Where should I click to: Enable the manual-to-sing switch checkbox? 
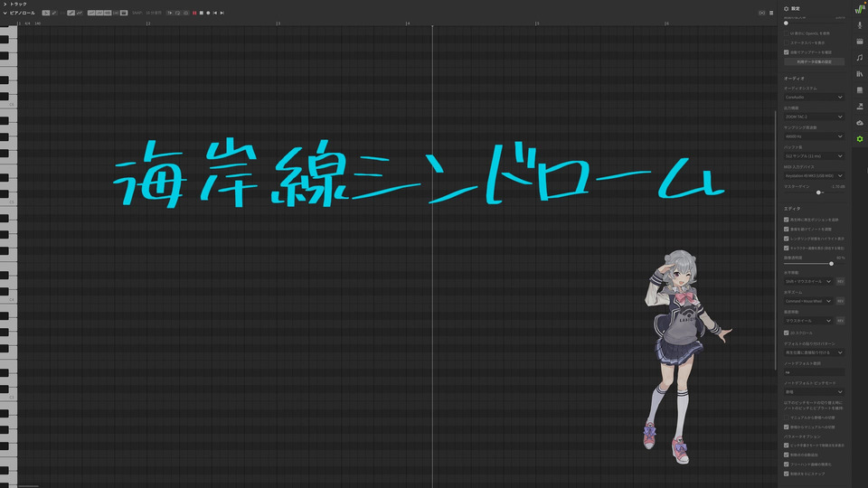tap(786, 418)
